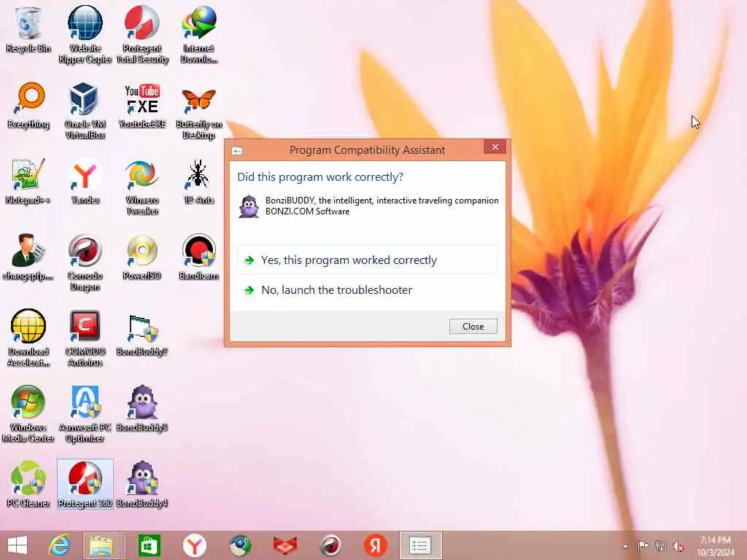
Task: Launch Comodo Dragon desktop shortcut
Action: tap(85, 262)
